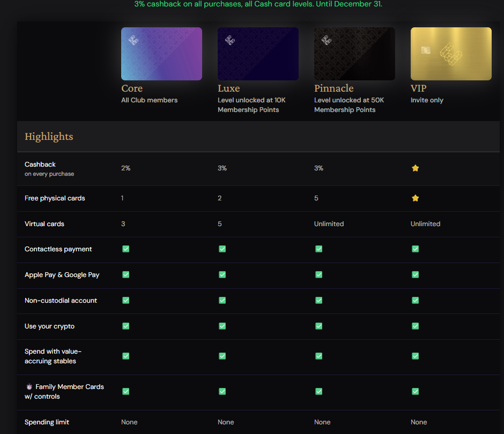Click the 3% cashback promo banner text
The height and width of the screenshot is (434, 504).
[x=258, y=4]
